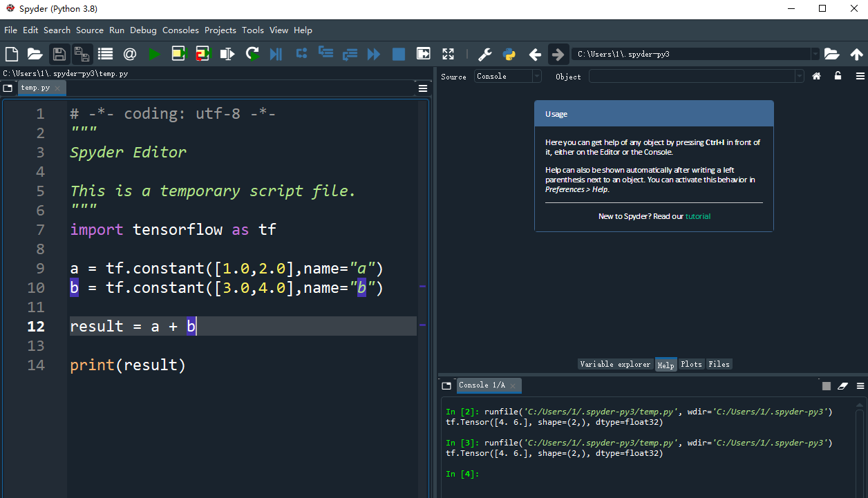Continue debug execution fast-forward icon
The image size is (868, 498).
point(374,54)
